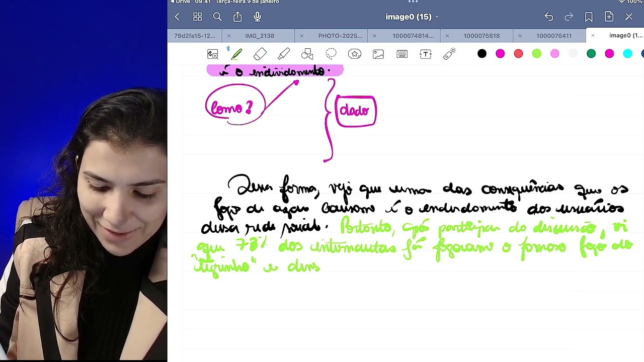The width and height of the screenshot is (644, 362).
Task: Open the document title dropdown chevron
Action: (437, 17)
